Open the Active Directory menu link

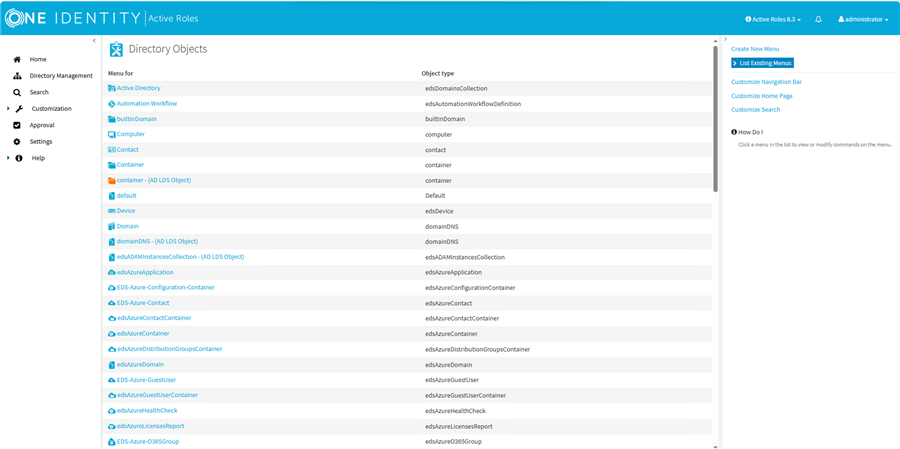[x=138, y=88]
